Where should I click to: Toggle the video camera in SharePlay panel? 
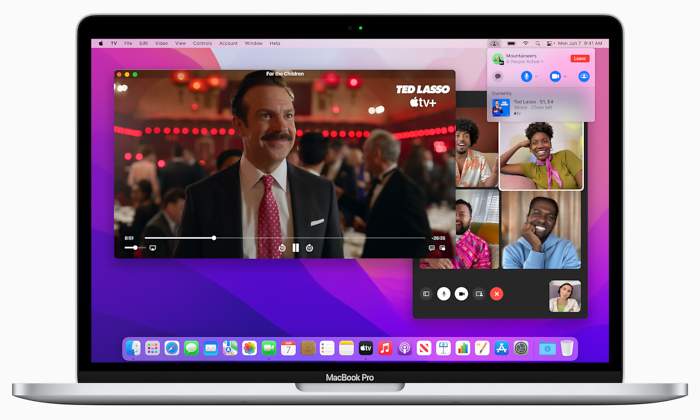point(555,76)
